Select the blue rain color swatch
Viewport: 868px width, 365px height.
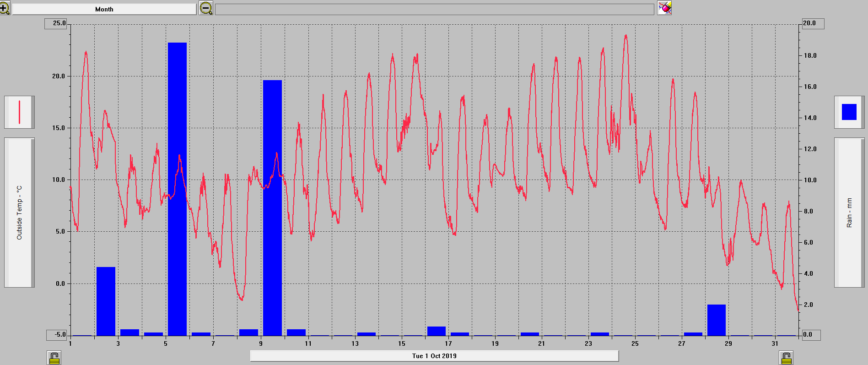(x=849, y=112)
